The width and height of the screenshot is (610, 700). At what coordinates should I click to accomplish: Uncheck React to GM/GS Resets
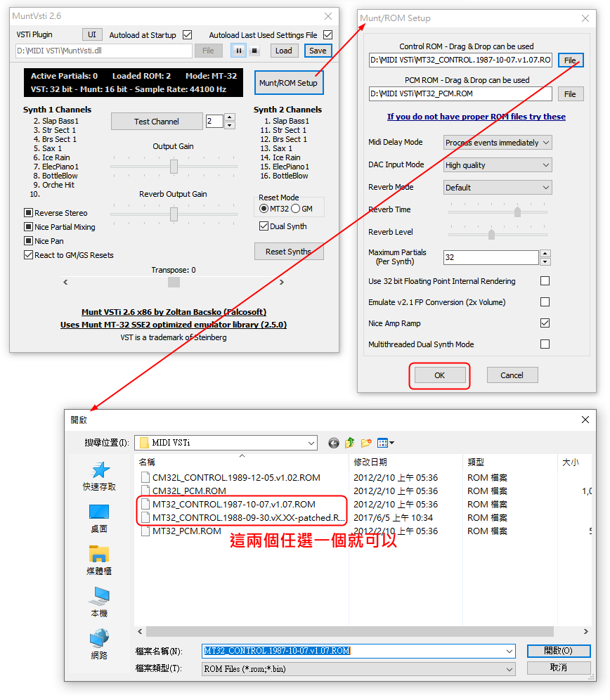click(x=29, y=255)
